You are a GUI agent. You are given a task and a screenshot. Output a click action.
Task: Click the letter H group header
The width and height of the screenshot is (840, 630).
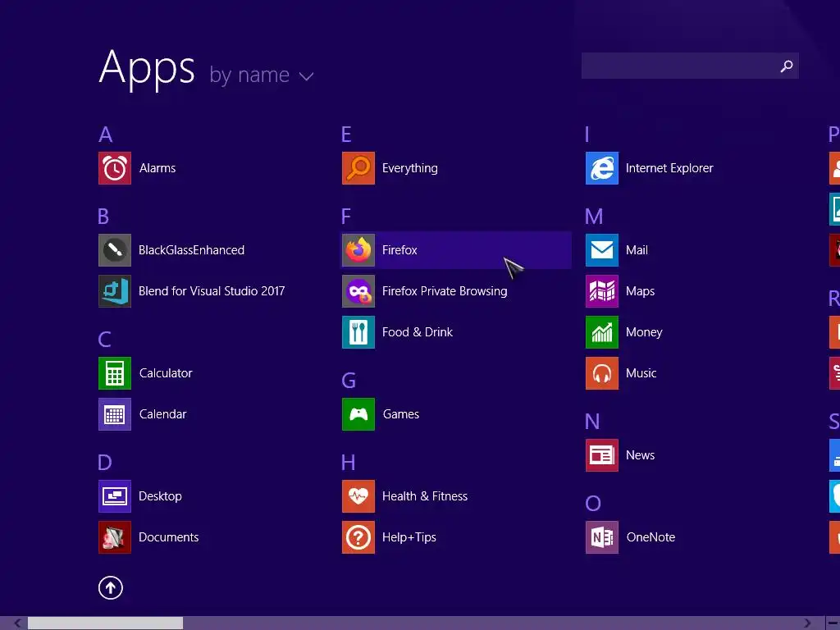point(348,463)
